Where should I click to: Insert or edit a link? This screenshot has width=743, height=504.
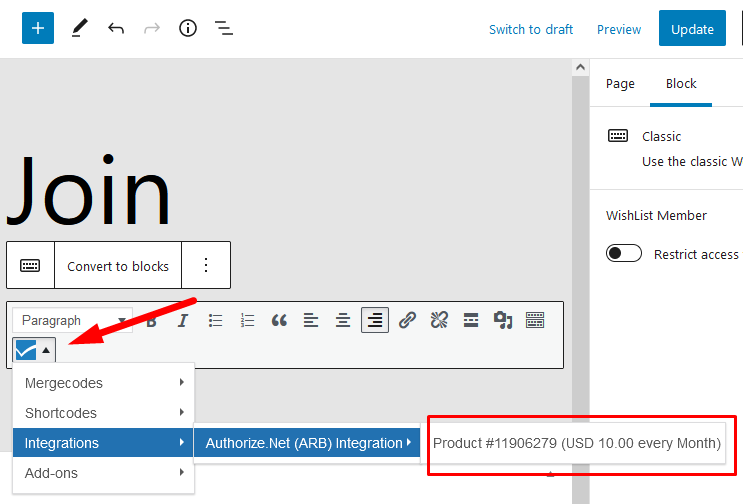(x=407, y=321)
